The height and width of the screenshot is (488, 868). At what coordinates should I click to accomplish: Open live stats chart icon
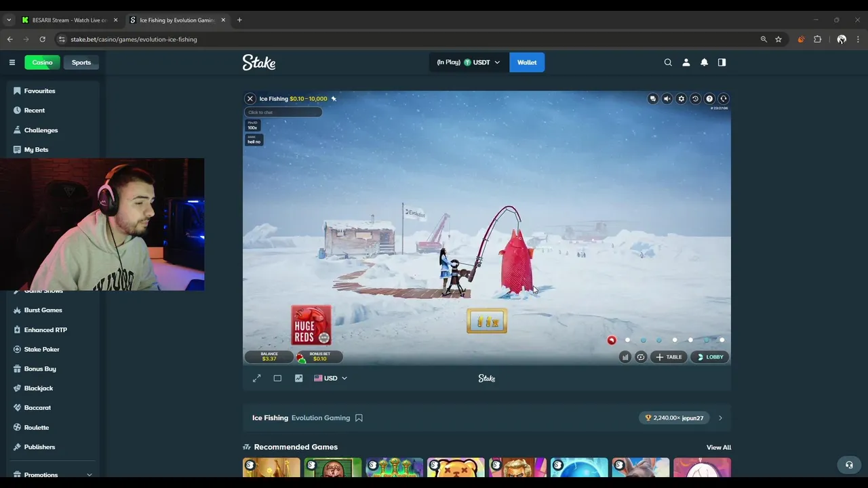[x=298, y=378]
